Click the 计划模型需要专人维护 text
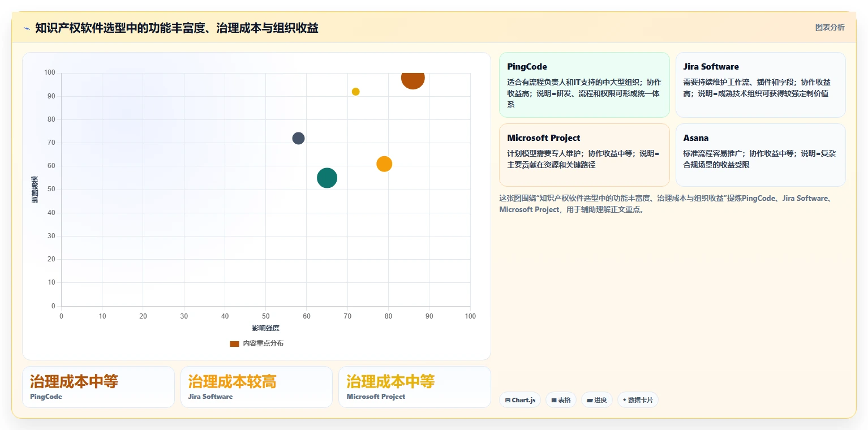 [544, 153]
